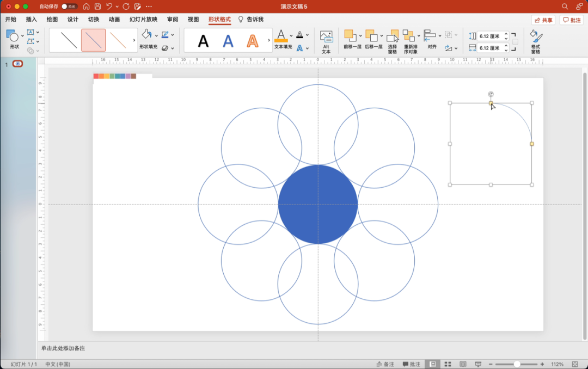Choose the orange outlined WordArt A

tap(253, 41)
